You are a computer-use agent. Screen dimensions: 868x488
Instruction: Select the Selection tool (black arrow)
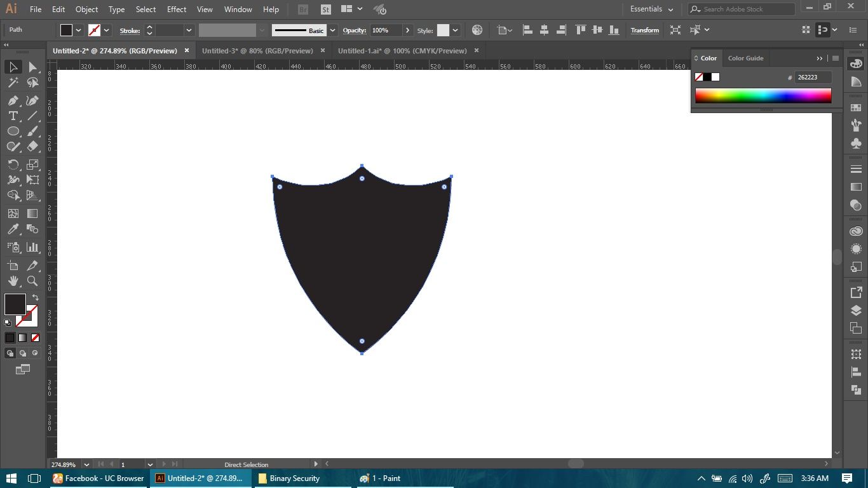click(13, 67)
